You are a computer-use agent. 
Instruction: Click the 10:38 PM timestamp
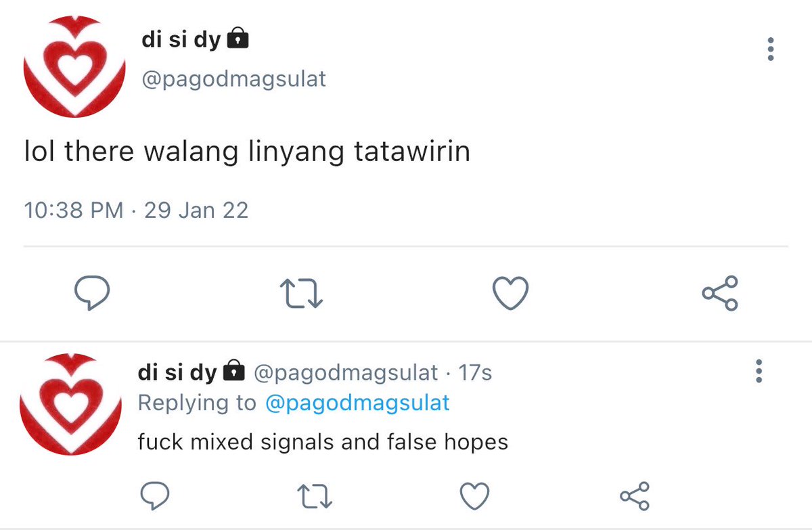point(74,210)
